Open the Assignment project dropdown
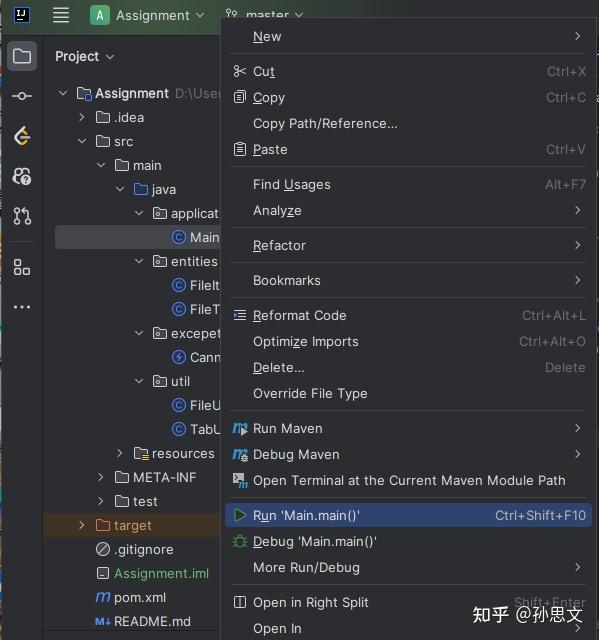The image size is (599, 640). tap(147, 16)
